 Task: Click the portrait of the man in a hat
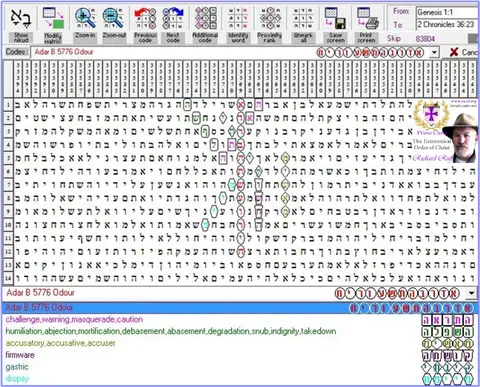pyautogui.click(x=461, y=137)
